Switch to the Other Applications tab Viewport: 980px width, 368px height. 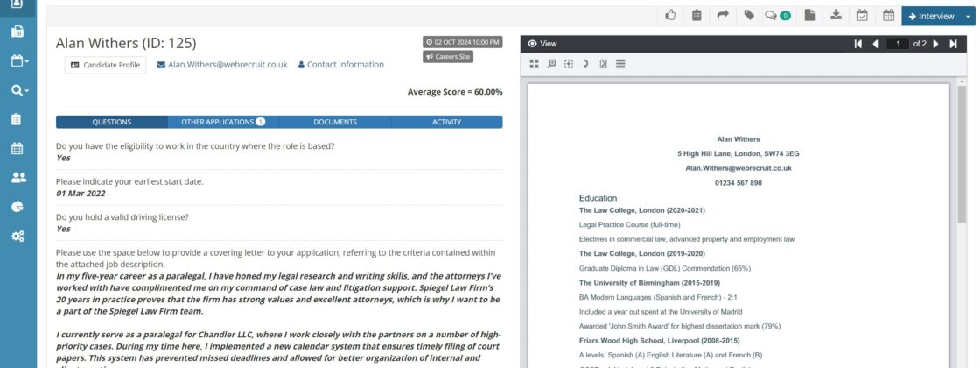tap(223, 122)
